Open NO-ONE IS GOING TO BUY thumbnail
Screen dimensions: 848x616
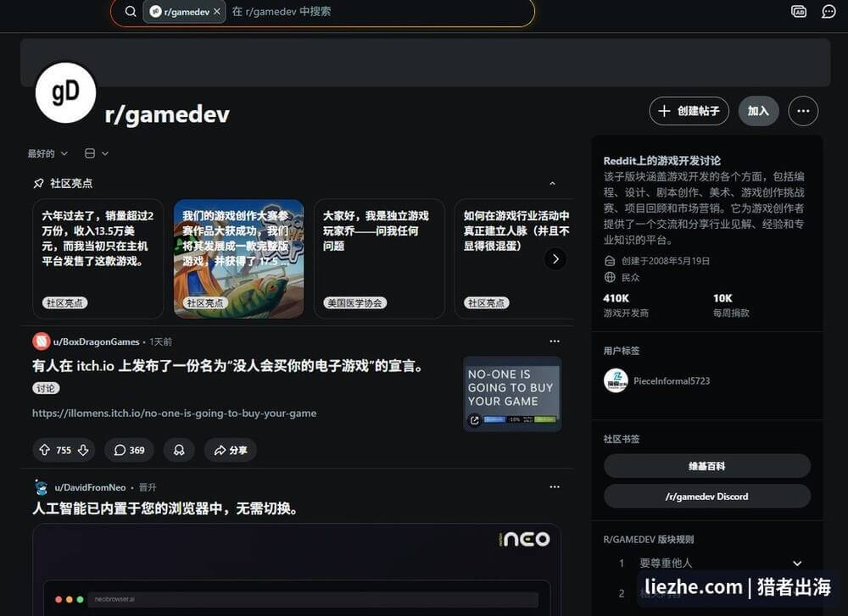point(512,394)
